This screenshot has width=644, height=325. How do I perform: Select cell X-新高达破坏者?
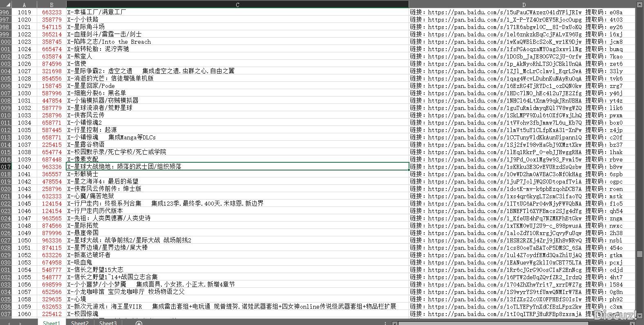[x=237, y=255]
